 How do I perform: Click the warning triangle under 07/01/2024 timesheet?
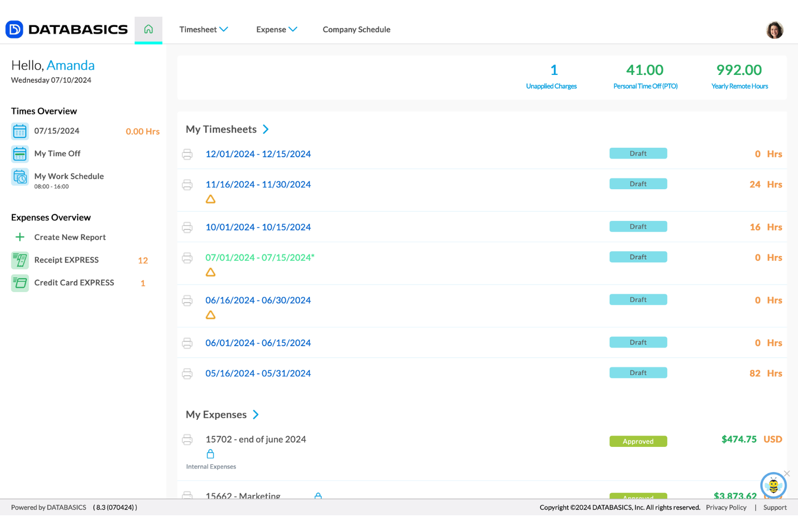[210, 272]
